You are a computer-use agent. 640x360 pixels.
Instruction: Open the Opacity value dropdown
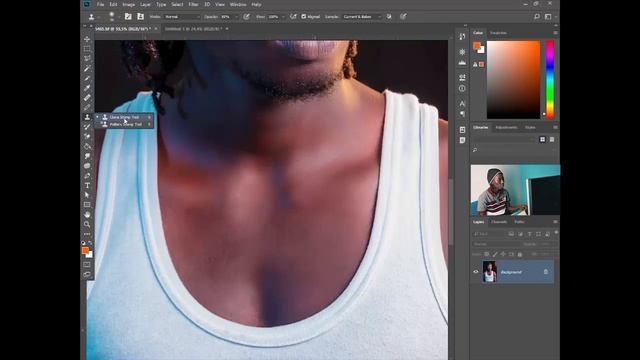tap(236, 17)
